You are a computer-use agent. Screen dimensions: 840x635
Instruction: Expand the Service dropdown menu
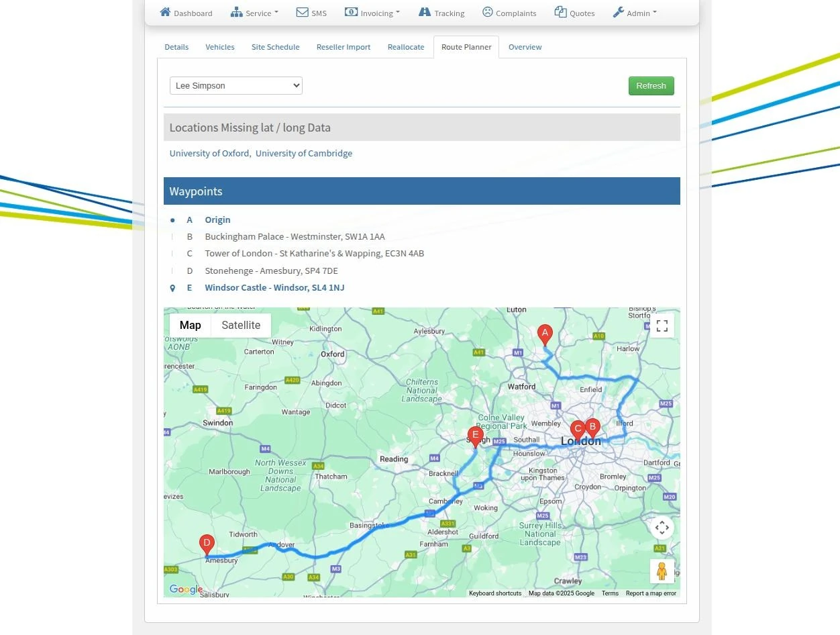(254, 13)
